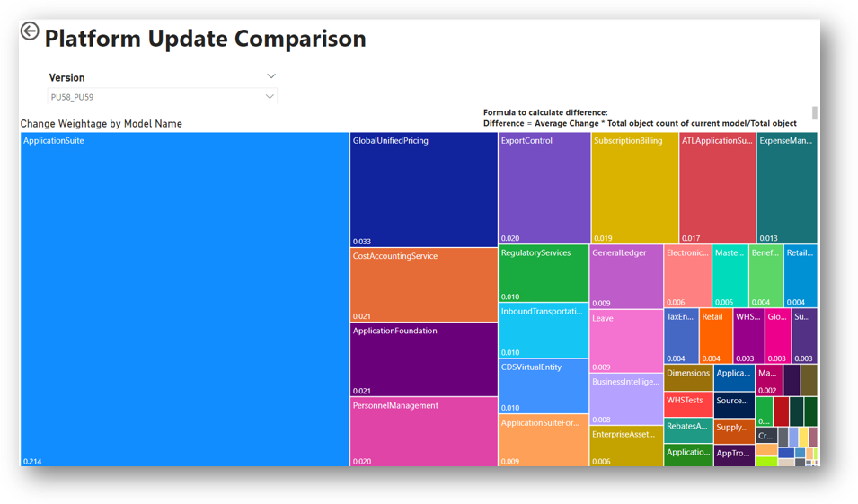The width and height of the screenshot is (858, 504).
Task: Select the red WHSTests tile
Action: [688, 404]
